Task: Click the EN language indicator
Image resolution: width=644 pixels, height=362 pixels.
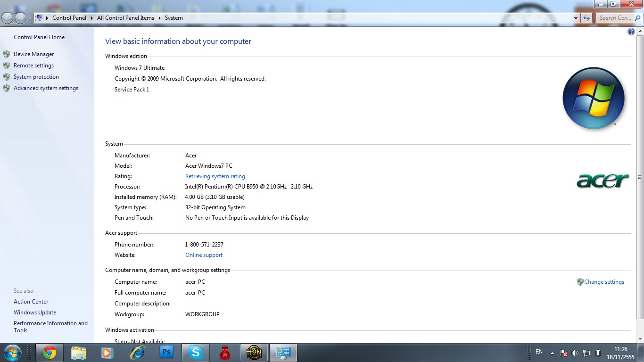Action: click(x=539, y=352)
